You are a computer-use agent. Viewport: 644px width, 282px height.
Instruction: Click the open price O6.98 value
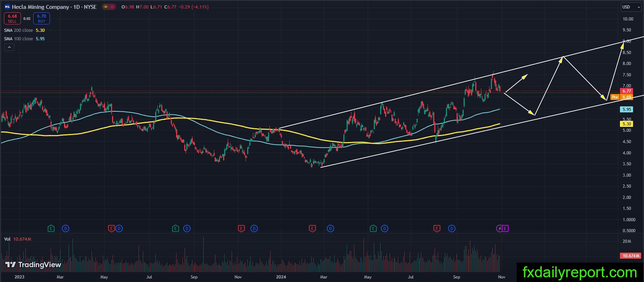point(128,7)
